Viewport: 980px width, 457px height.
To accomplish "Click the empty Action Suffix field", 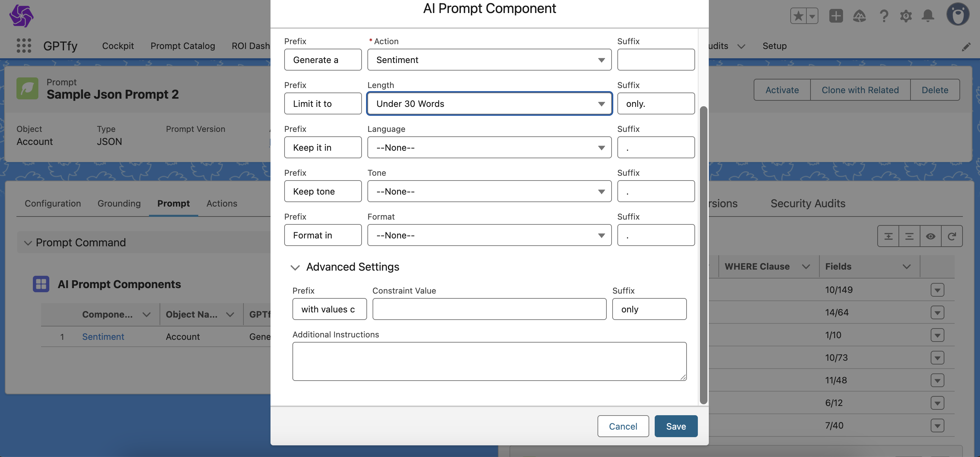I will 656,60.
